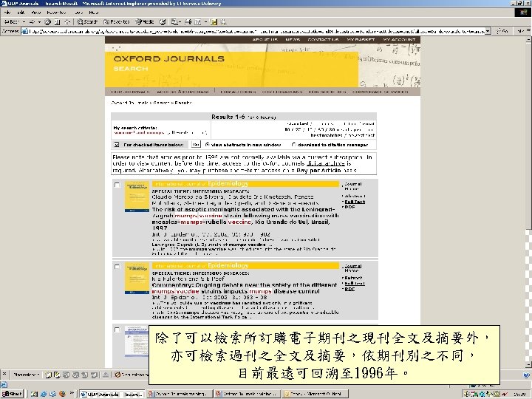Open the digital archive link
532x399 pixels.
click(325, 163)
